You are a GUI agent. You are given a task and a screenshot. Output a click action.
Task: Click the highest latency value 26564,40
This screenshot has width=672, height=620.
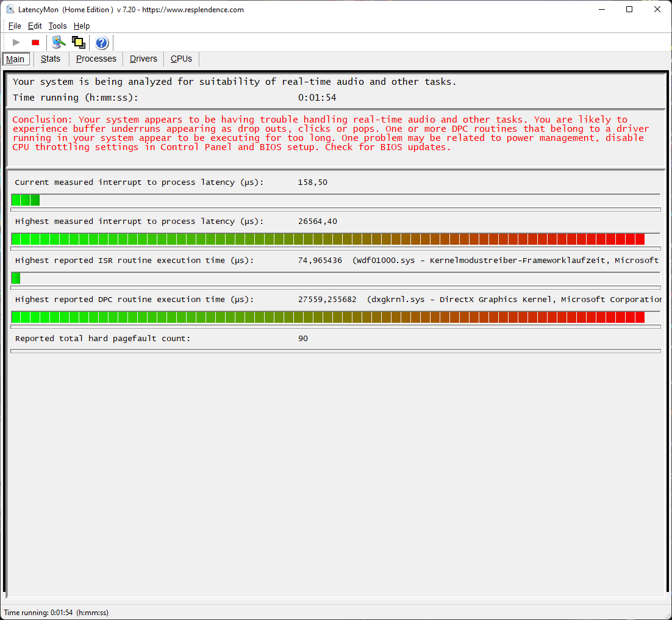(x=318, y=222)
